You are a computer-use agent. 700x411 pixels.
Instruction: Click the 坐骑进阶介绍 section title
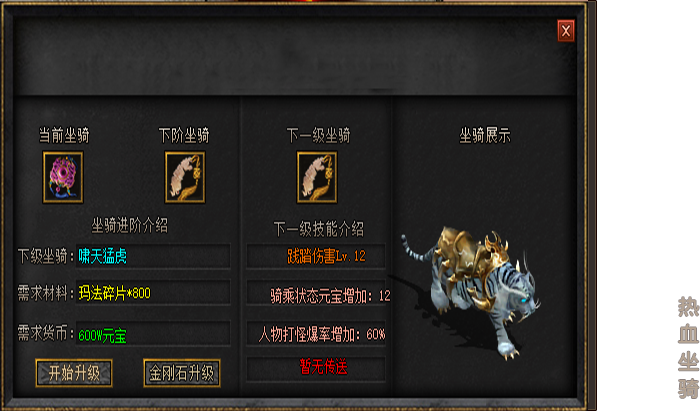tap(130, 225)
